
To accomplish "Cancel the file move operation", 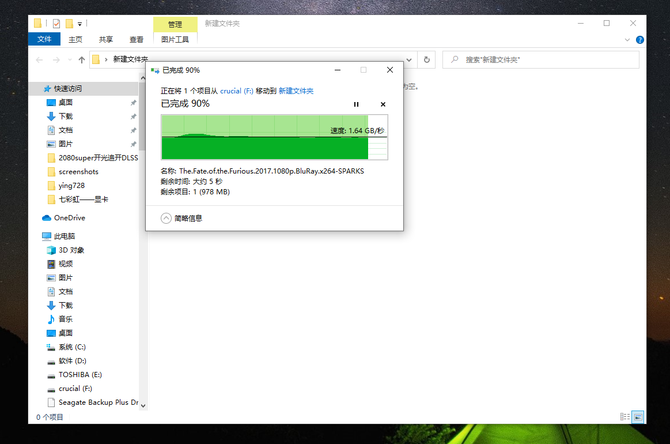I will [x=383, y=104].
